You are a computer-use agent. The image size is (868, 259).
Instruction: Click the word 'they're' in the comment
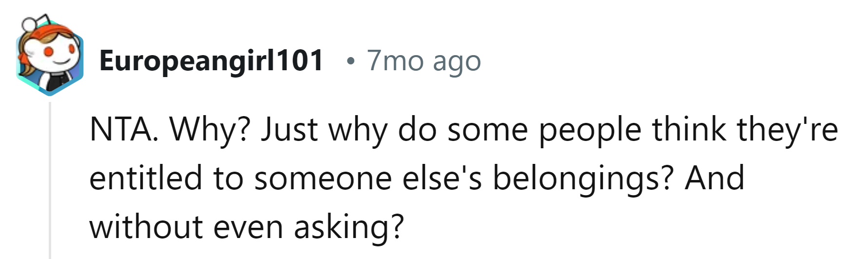787,130
